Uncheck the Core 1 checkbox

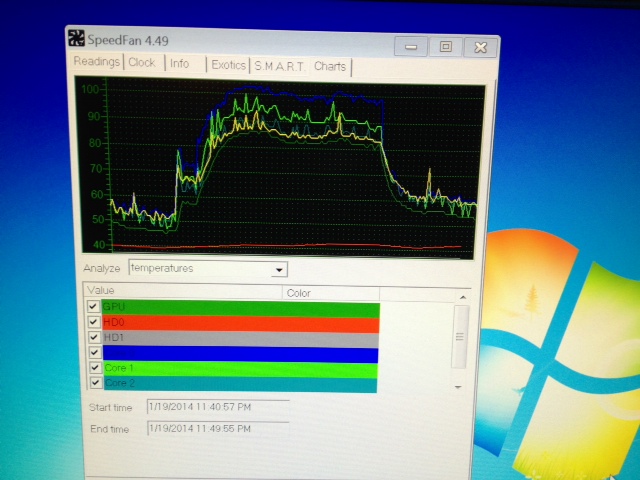(95, 367)
